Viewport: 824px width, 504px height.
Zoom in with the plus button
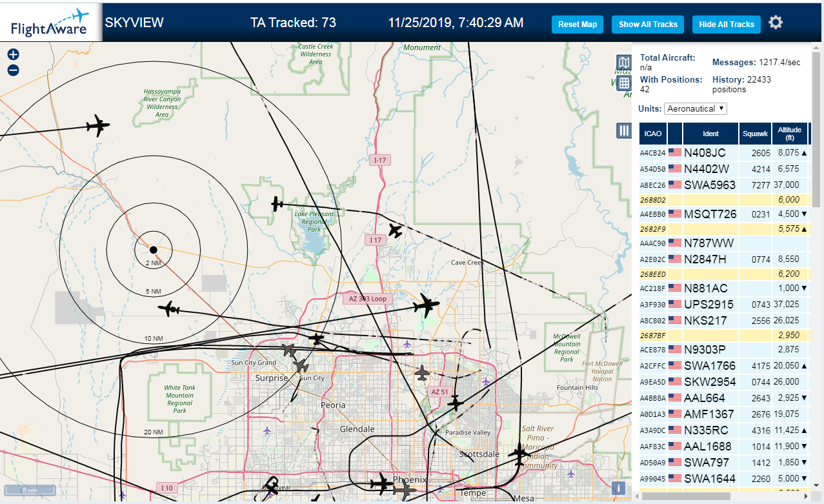tap(14, 55)
